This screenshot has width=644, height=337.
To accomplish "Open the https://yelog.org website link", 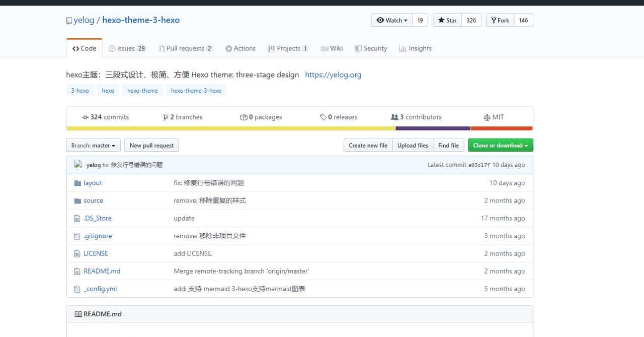I will pyautogui.click(x=333, y=75).
